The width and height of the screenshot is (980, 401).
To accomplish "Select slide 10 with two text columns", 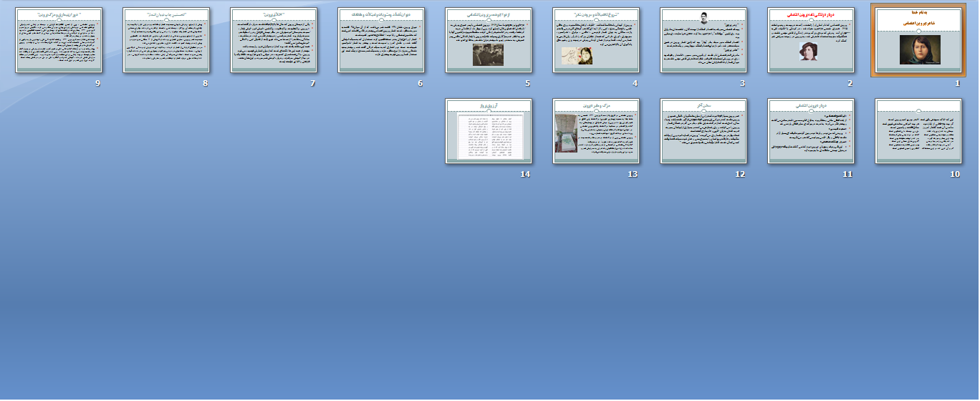I will [x=918, y=131].
